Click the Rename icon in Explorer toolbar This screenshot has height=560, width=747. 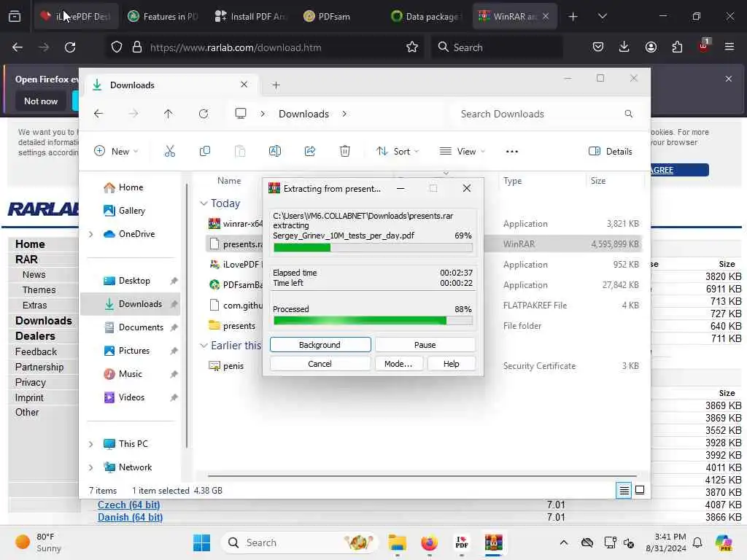coord(275,152)
